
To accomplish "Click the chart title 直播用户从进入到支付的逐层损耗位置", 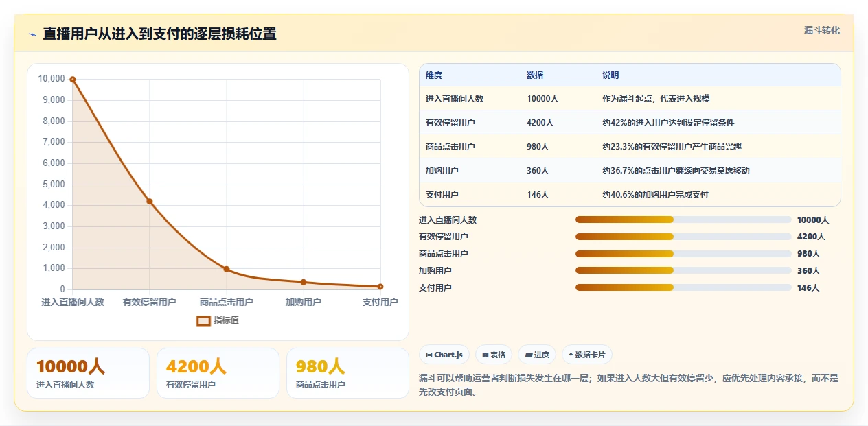I will [x=159, y=34].
